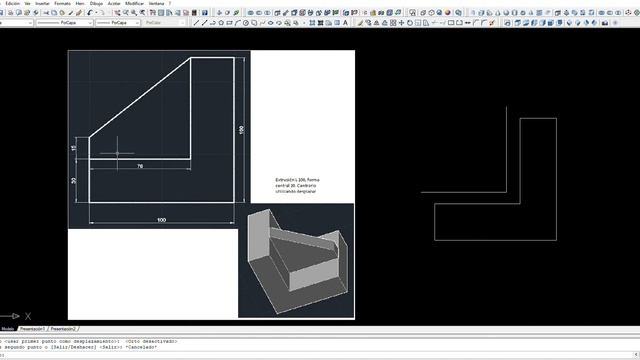Click the Copy to clipboard icon
The width and height of the screenshot is (640, 360).
pos(54,13)
